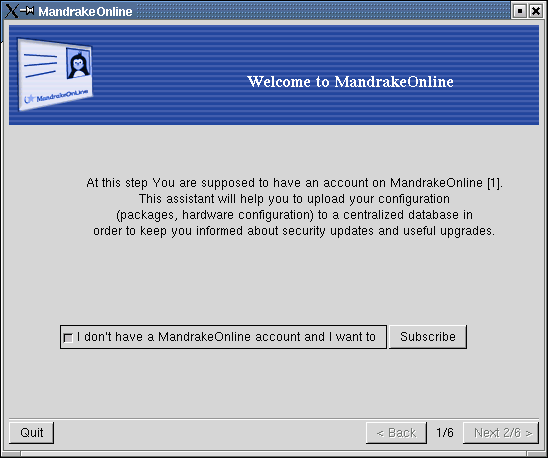Close the MandrakeOnline window
The width and height of the screenshot is (548, 458).
tap(535, 11)
